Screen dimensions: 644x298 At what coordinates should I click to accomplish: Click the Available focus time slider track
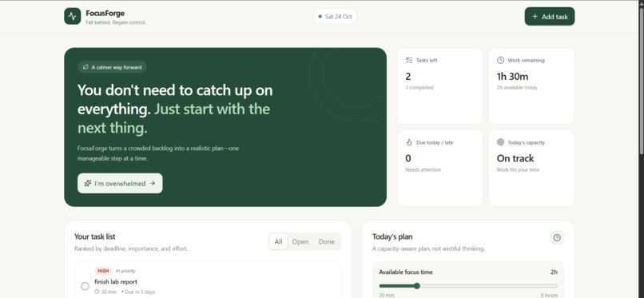(468, 286)
